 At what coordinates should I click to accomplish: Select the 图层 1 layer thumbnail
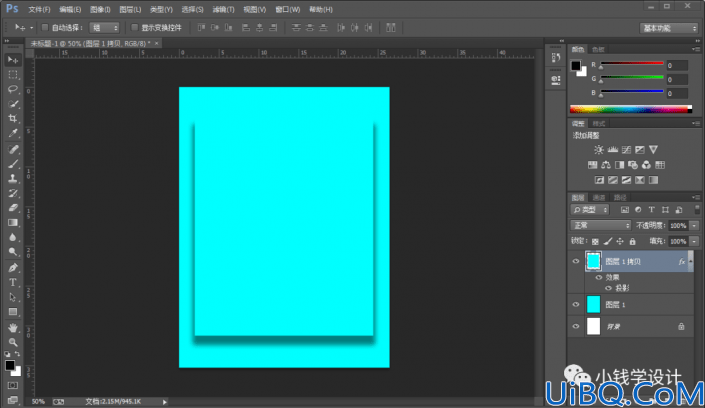(x=593, y=305)
